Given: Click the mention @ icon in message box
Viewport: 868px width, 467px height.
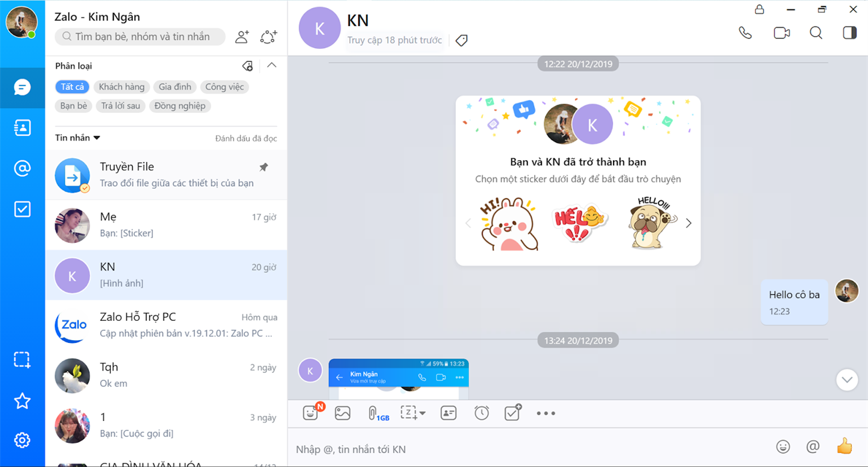Looking at the screenshot, I should 813,446.
